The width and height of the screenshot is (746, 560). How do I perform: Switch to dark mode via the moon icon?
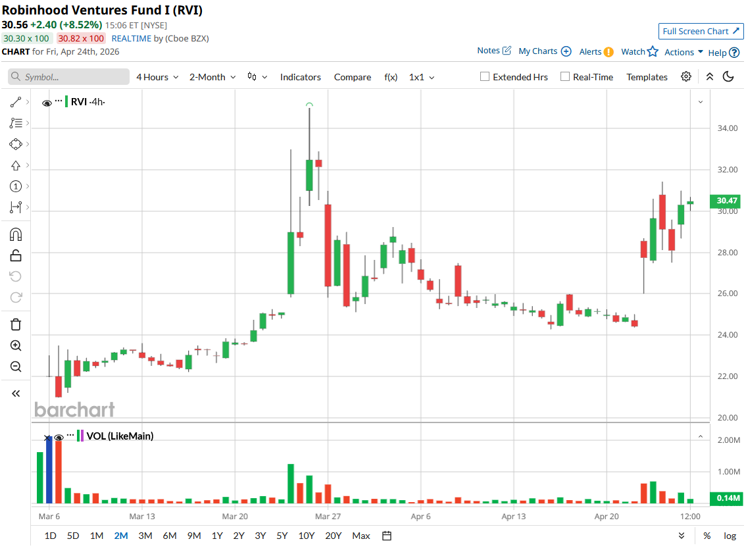(x=728, y=77)
